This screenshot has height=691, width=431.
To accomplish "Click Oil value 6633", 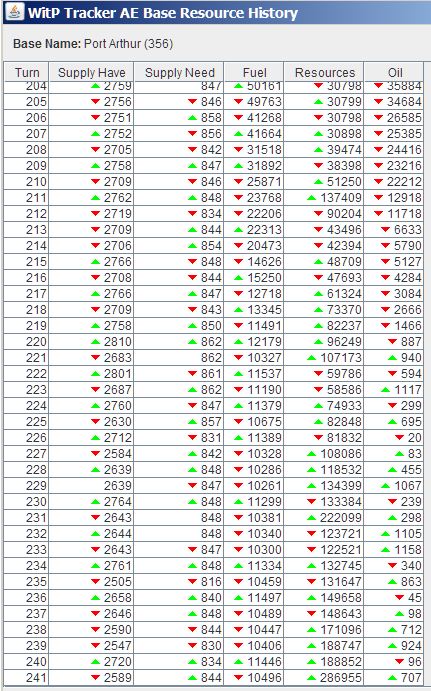I will pos(408,230).
